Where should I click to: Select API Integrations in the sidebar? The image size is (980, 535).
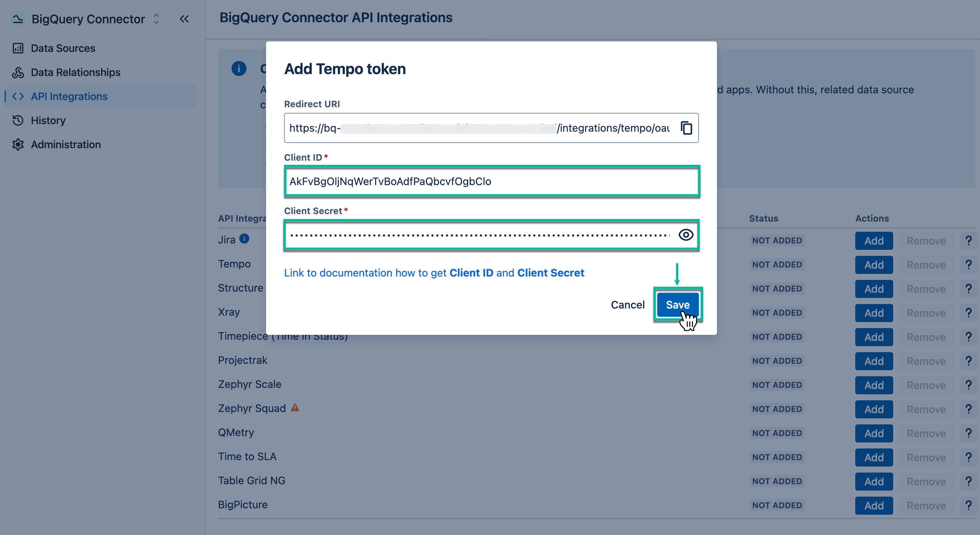click(69, 96)
